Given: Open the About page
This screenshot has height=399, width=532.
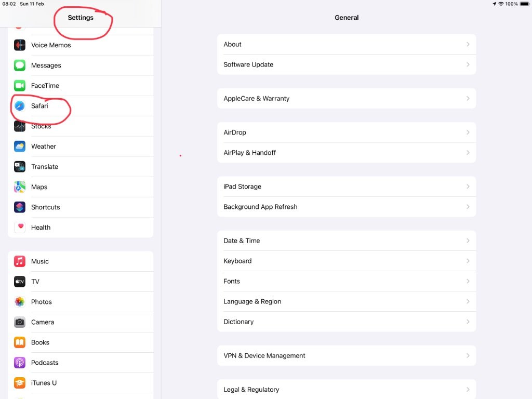Looking at the screenshot, I should click(347, 44).
